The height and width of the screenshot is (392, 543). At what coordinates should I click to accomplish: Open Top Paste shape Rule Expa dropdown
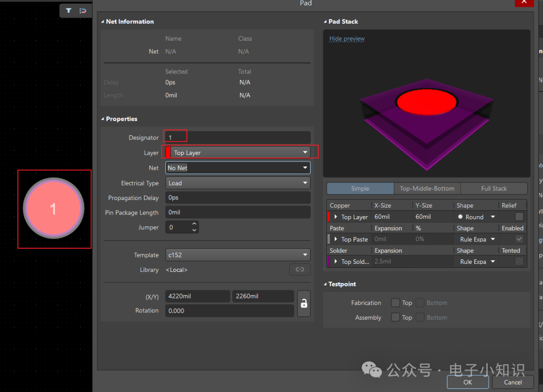(x=477, y=239)
